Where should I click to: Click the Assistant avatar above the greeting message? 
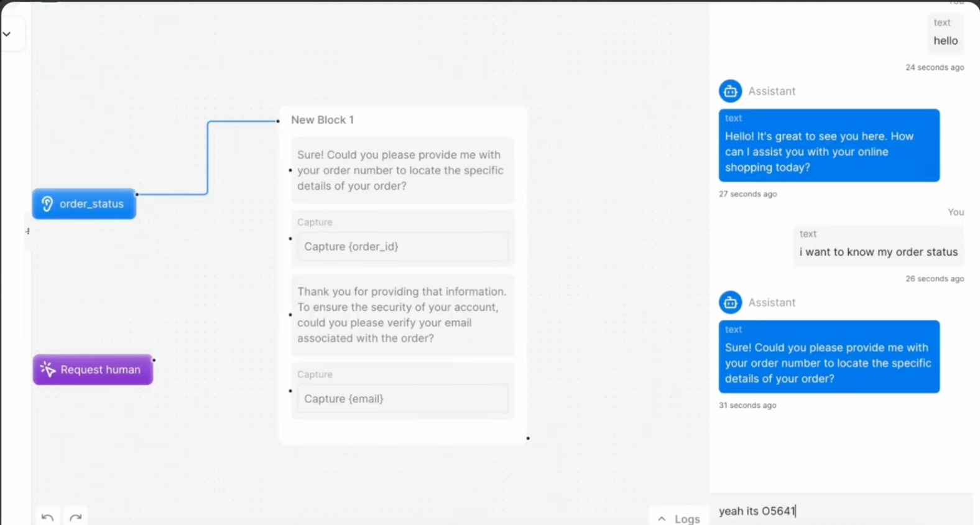[730, 91]
